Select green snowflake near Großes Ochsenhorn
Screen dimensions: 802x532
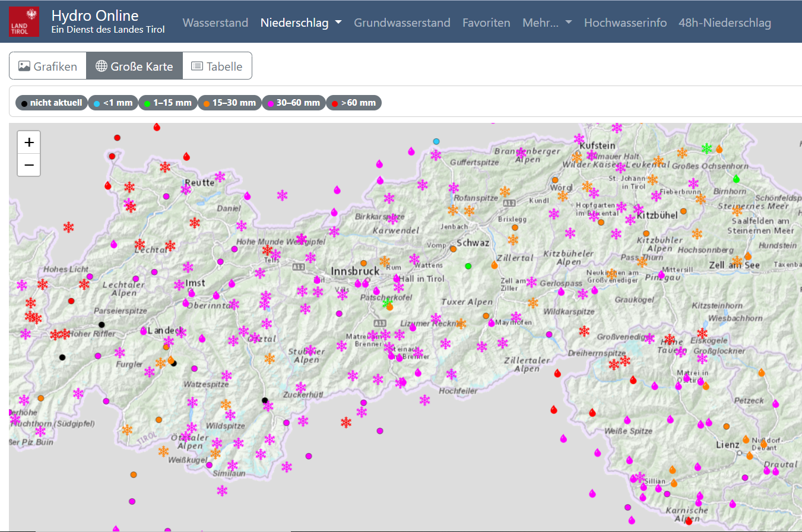706,148
